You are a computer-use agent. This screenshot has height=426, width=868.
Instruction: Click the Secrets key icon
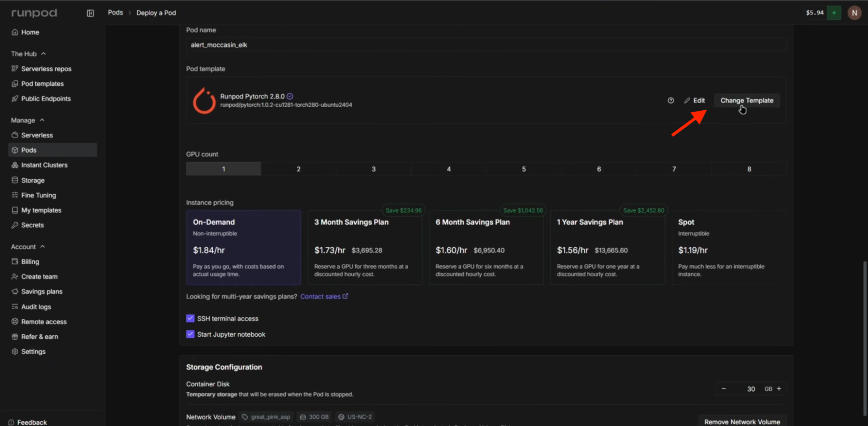point(15,225)
